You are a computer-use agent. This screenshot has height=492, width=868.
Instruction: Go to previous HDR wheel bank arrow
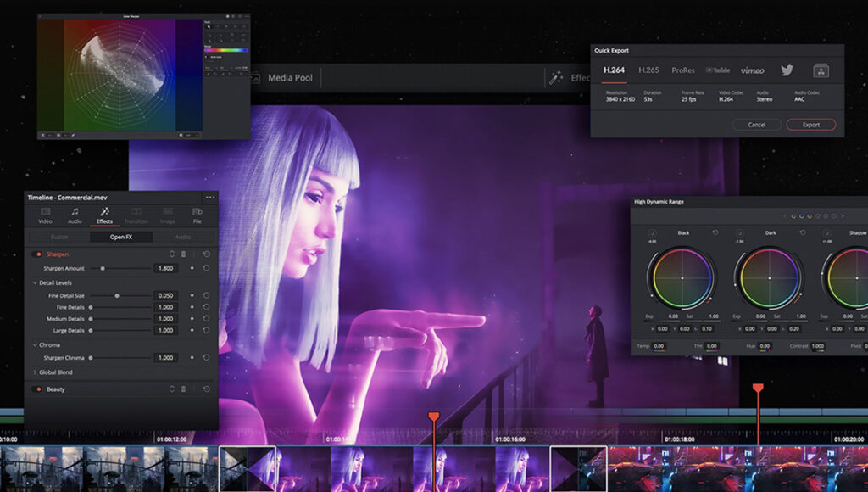(x=784, y=216)
